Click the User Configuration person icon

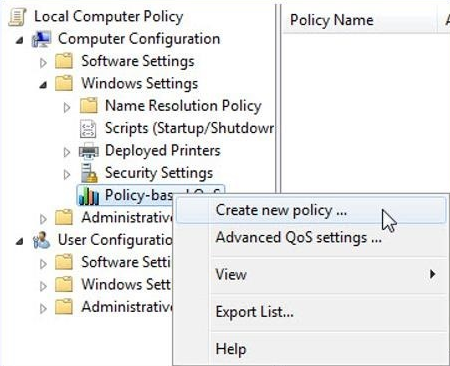42,240
